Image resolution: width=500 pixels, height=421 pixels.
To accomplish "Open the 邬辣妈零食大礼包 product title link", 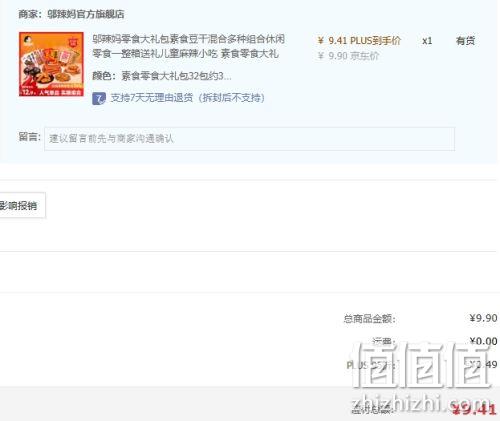I will [188, 46].
